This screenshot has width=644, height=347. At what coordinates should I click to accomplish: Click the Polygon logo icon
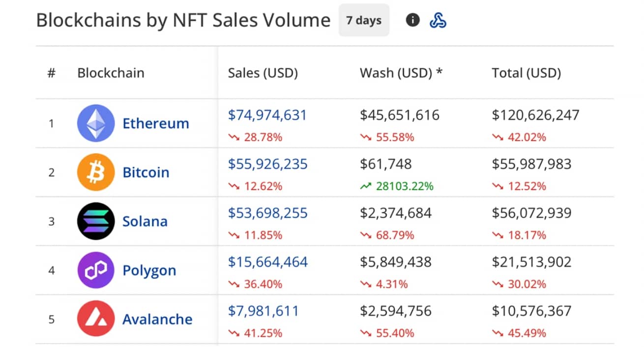[96, 270]
